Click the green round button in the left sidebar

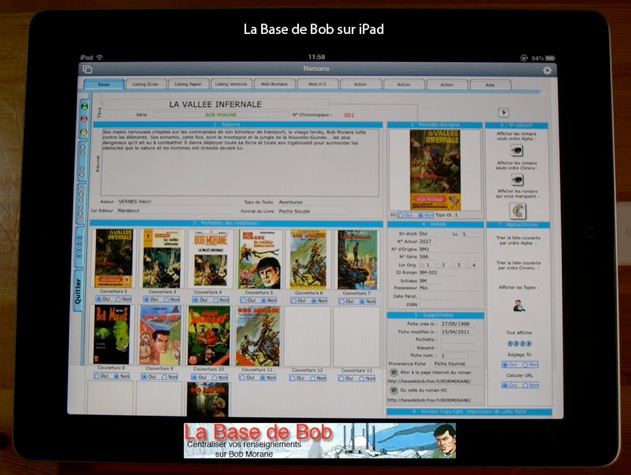[x=84, y=106]
